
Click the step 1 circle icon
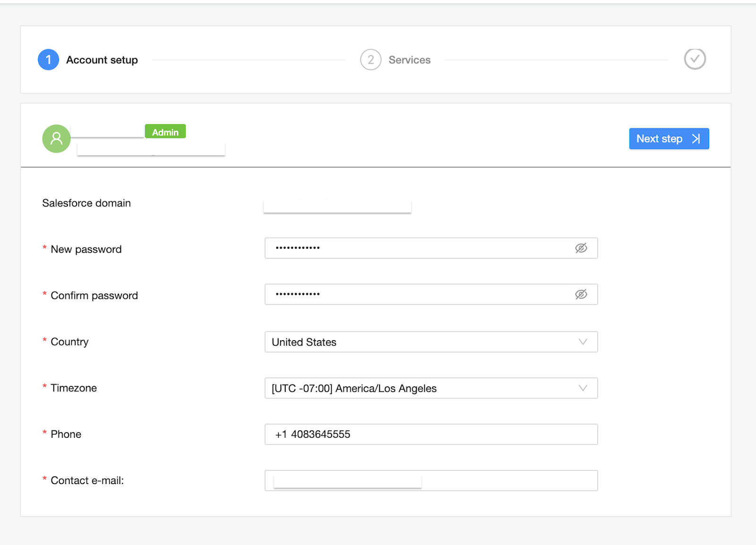pyautogui.click(x=48, y=60)
